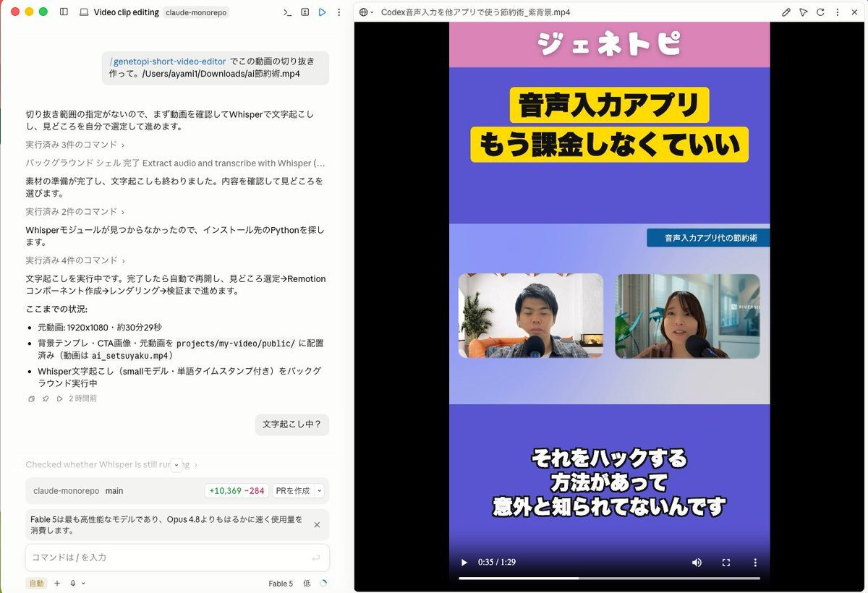The image size is (868, 593).
Task: Click the Codex音声入力 file name in preview bar
Action: (475, 12)
